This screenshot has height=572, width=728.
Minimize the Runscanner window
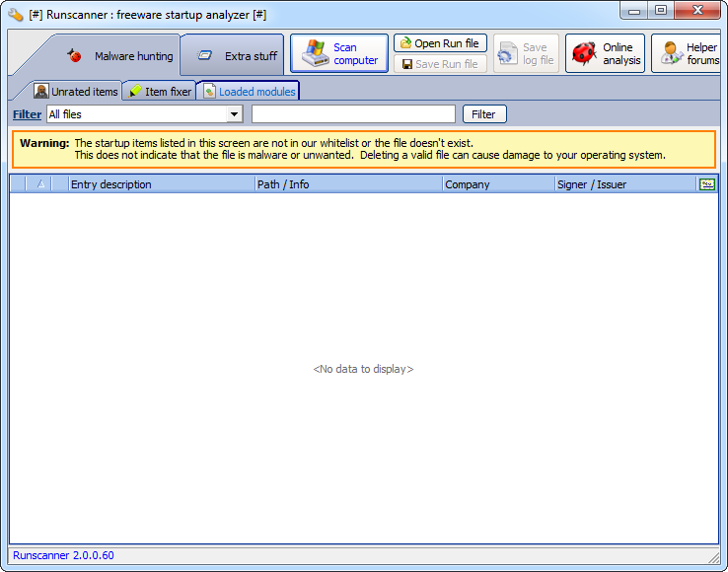[634, 11]
